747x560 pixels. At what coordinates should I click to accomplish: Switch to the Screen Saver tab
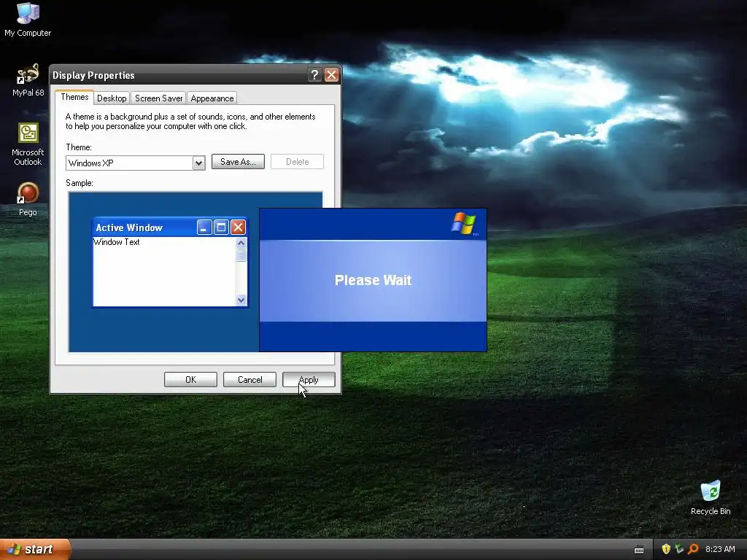(158, 98)
